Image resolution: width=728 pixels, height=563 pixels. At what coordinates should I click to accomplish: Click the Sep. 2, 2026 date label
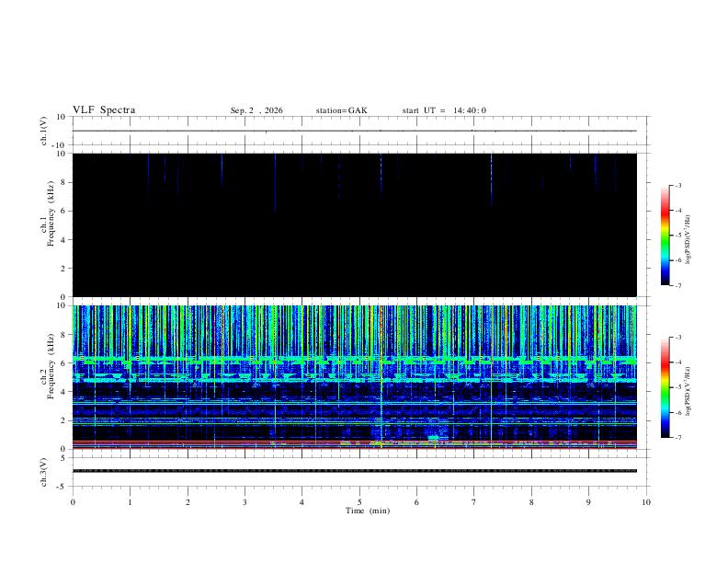click(256, 110)
